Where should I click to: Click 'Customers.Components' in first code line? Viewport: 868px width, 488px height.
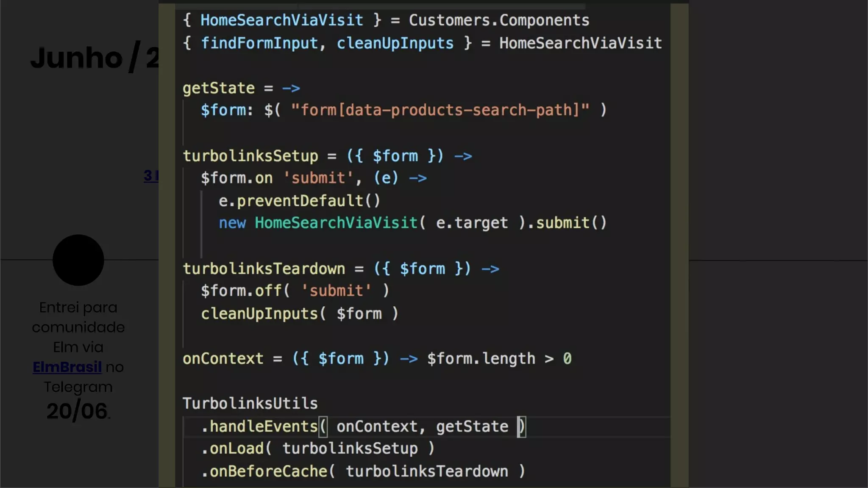499,20
